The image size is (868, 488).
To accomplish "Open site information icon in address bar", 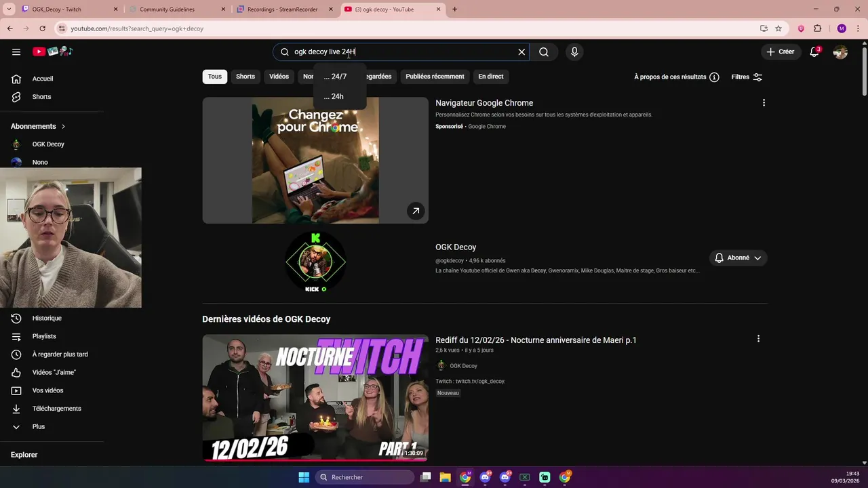I will coord(62,28).
